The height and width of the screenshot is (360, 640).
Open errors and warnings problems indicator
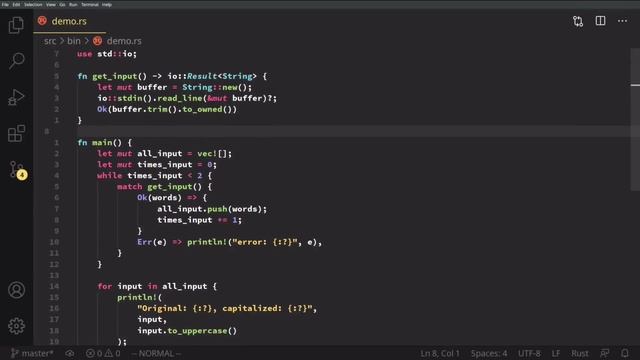click(103, 353)
